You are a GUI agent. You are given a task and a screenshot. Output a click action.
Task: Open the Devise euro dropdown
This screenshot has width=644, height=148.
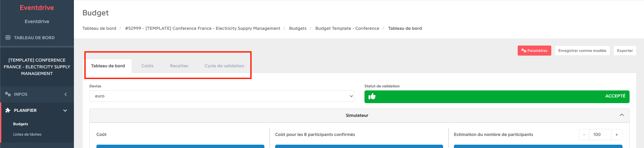coord(222,96)
